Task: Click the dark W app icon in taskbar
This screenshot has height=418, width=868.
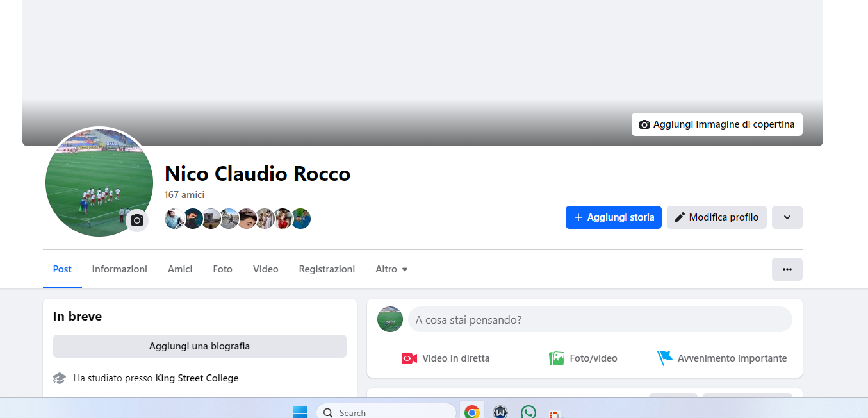Action: (500, 412)
